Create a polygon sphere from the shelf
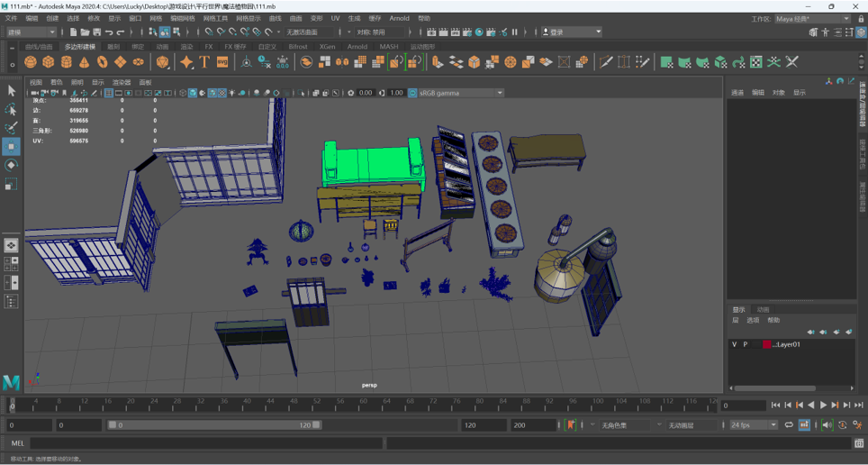Screen dimensions: 868x465 (x=31, y=62)
